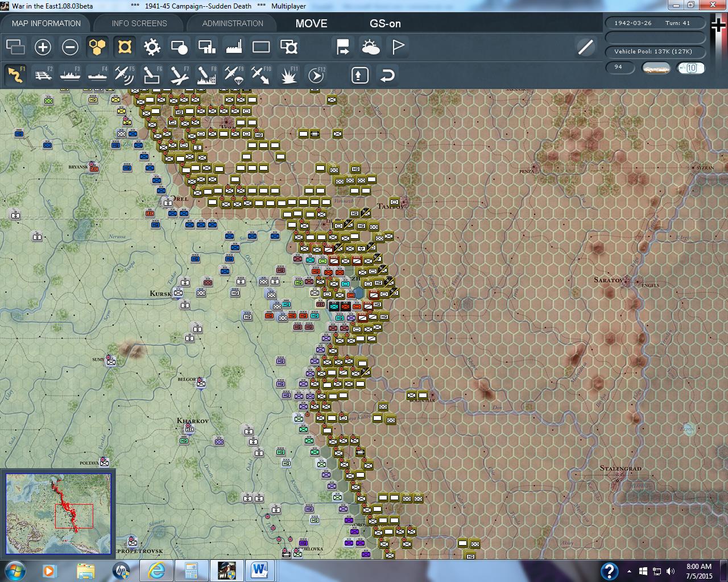Open the Windows Start menu
The width and height of the screenshot is (728, 582).
point(14,570)
